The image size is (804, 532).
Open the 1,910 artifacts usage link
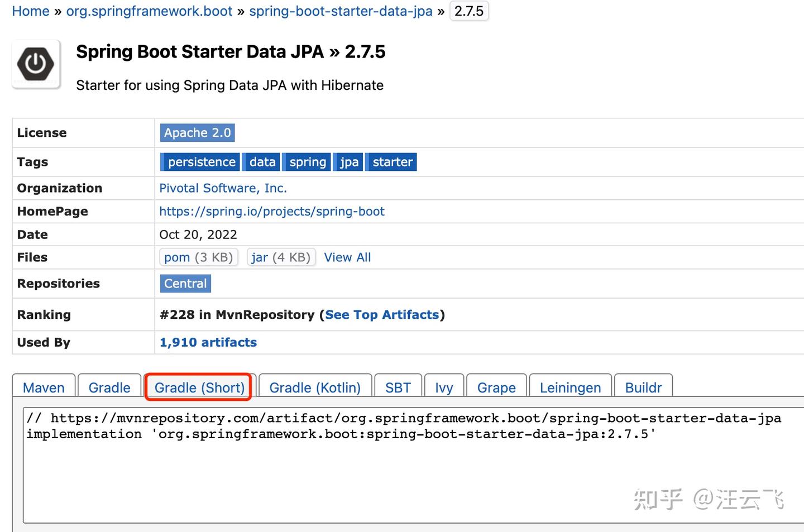click(x=208, y=342)
